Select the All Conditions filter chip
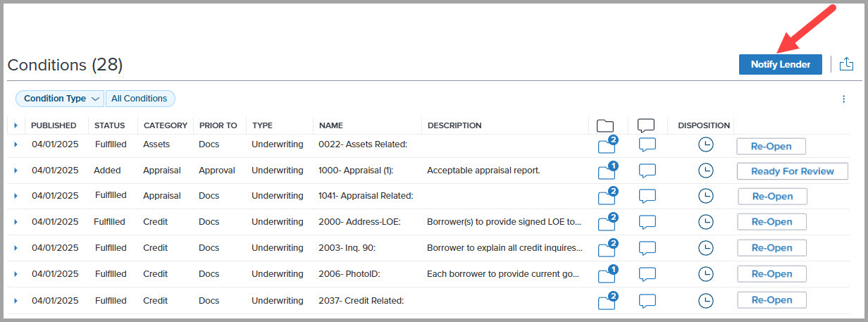 [x=139, y=99]
